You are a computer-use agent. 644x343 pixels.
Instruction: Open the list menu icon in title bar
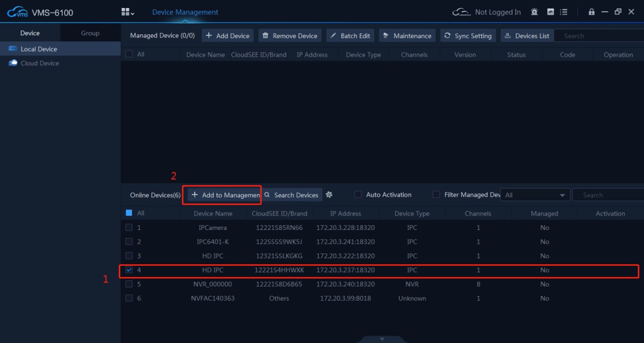(563, 12)
